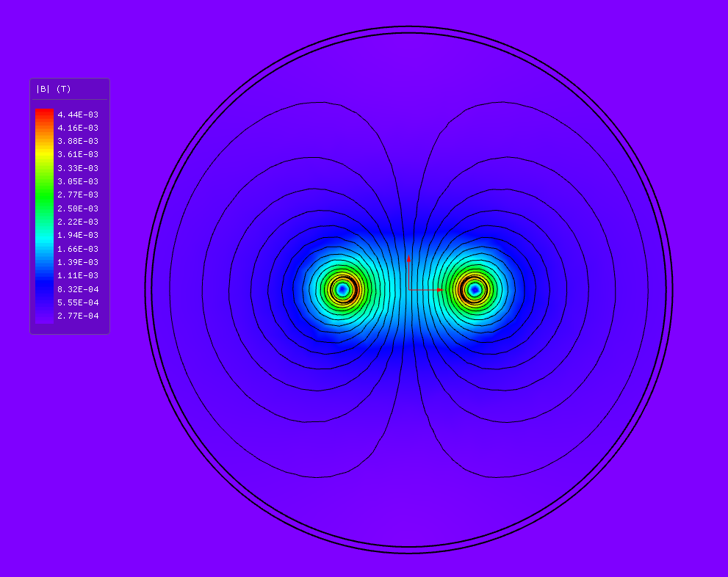The image size is (728, 577).
Task: Select the 1.39E-03 legend value
Action: coord(78,262)
